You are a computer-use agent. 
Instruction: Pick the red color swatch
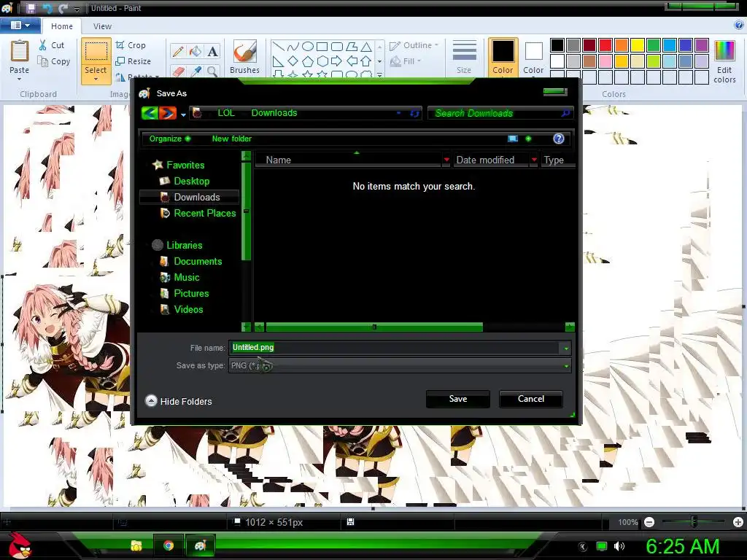click(x=605, y=45)
